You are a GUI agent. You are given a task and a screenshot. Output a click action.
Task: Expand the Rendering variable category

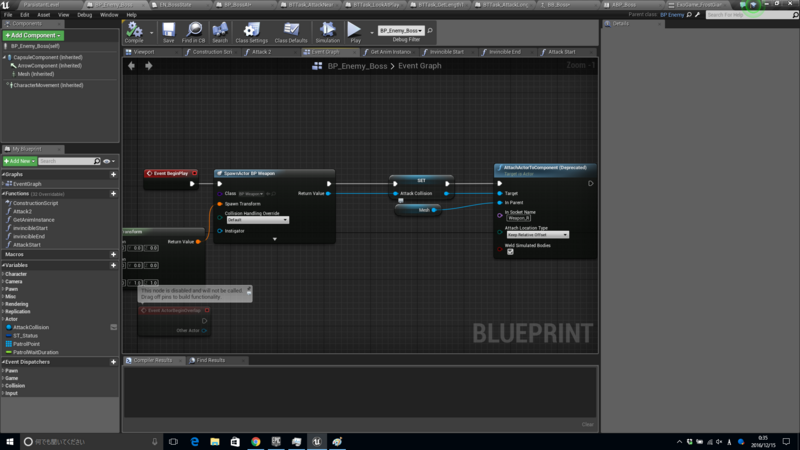pyautogui.click(x=3, y=304)
